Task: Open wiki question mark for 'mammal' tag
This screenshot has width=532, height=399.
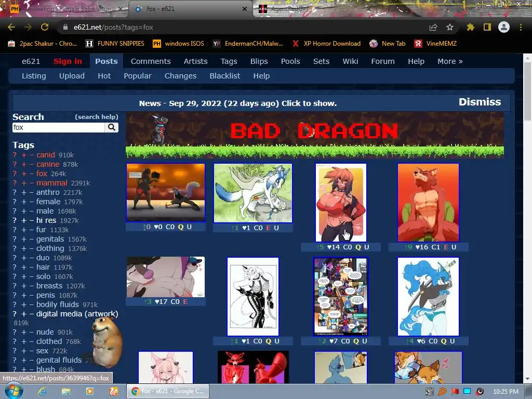Action: pos(15,183)
